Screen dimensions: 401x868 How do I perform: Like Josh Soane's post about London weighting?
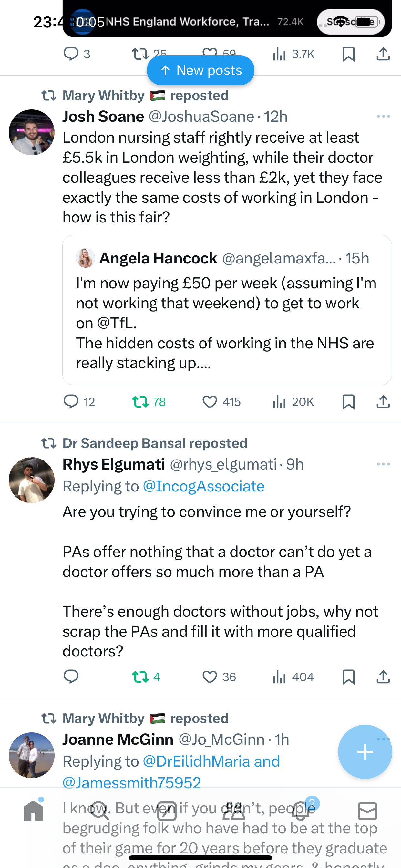(x=210, y=402)
